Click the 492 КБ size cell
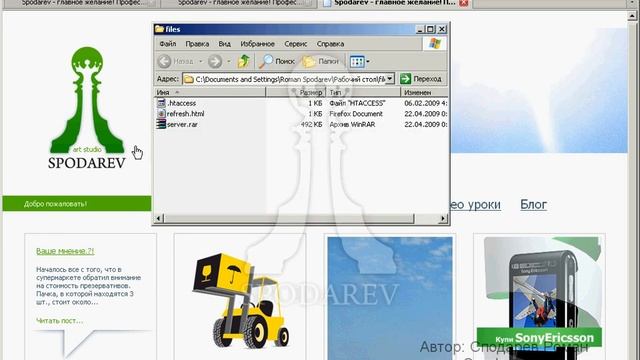640x360 pixels. pyautogui.click(x=311, y=124)
